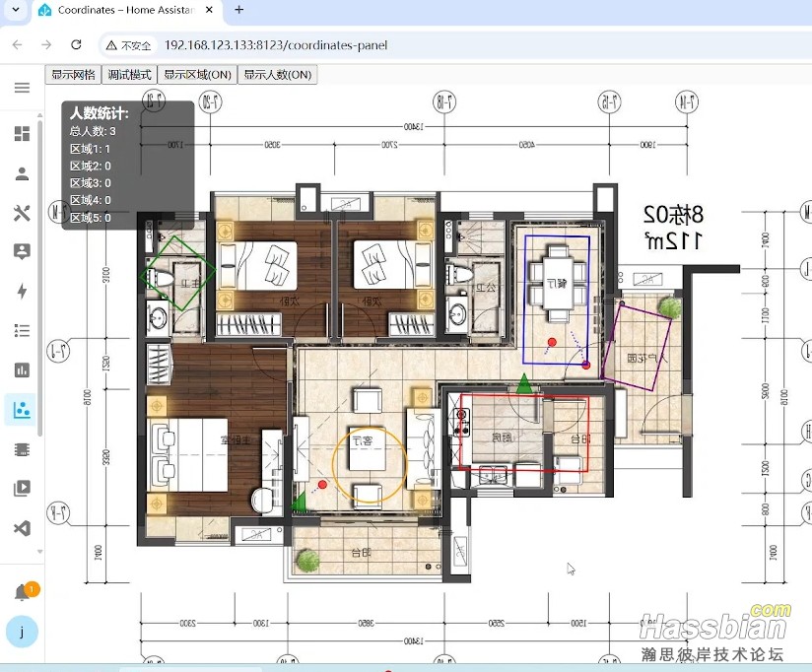Click the green triangle sensor near kitchen
The width and height of the screenshot is (812, 672).
coord(524,383)
